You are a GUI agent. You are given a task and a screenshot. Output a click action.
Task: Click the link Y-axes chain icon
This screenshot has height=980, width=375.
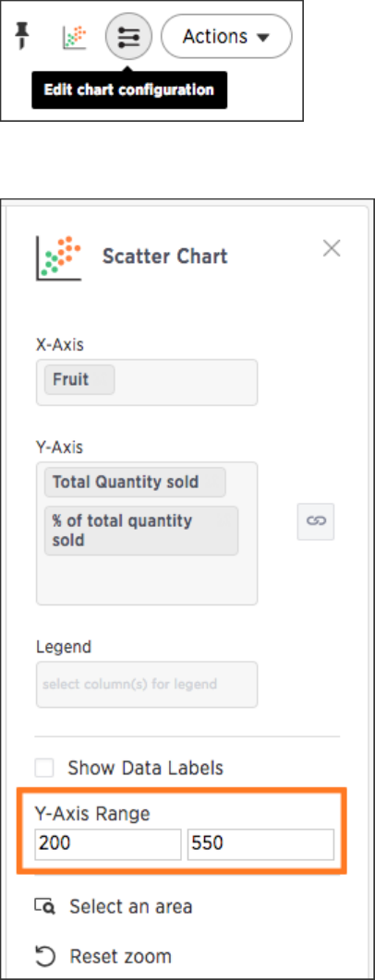pos(316,520)
